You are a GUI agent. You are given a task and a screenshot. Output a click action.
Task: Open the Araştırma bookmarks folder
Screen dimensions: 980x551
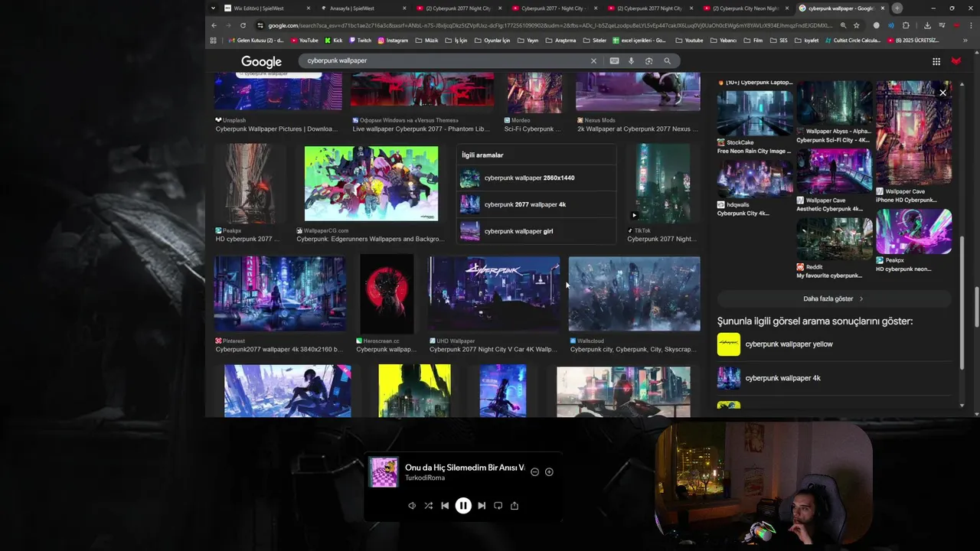[560, 41]
